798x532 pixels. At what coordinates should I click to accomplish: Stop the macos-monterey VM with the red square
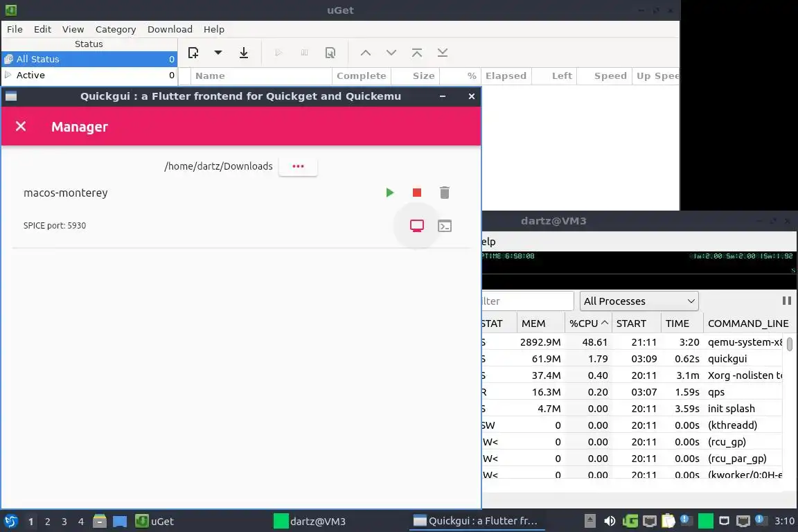(417, 193)
